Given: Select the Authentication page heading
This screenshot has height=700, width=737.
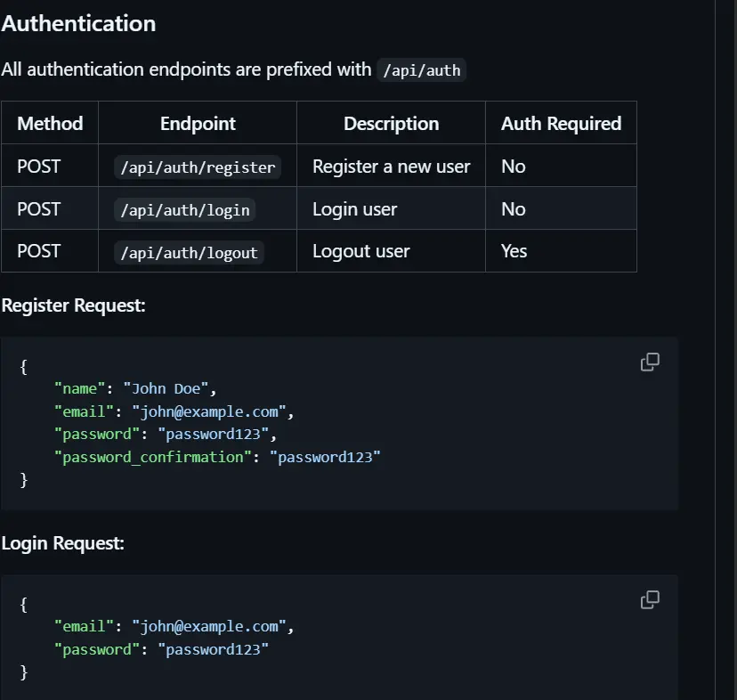Looking at the screenshot, I should coord(78,23).
